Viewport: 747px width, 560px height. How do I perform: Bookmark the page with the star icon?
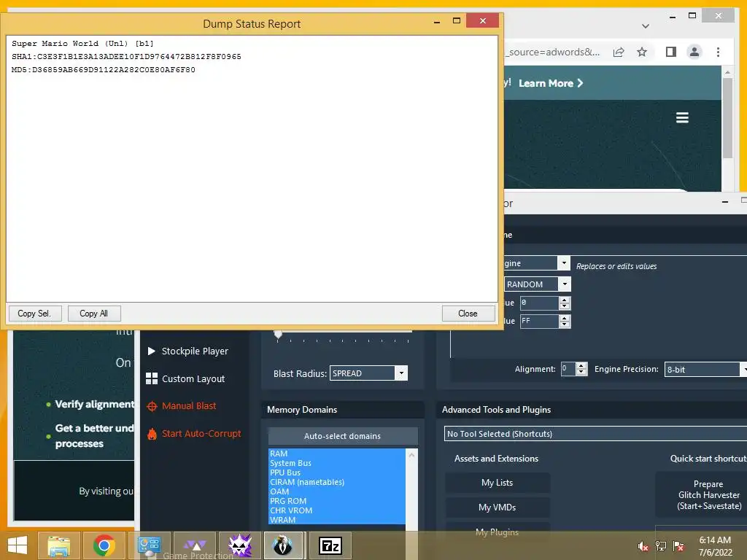pos(642,52)
